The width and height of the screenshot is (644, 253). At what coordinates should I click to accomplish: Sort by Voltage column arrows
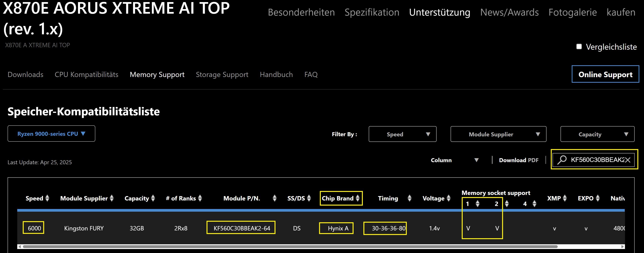point(448,198)
